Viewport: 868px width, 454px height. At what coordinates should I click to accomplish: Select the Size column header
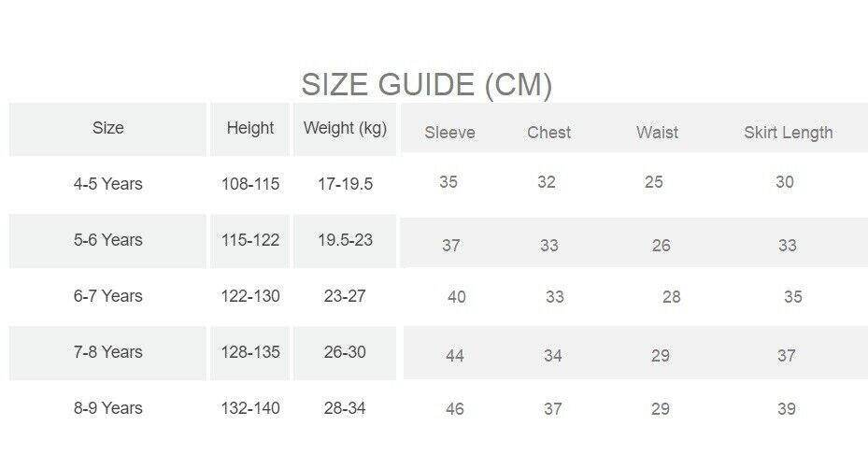click(108, 128)
